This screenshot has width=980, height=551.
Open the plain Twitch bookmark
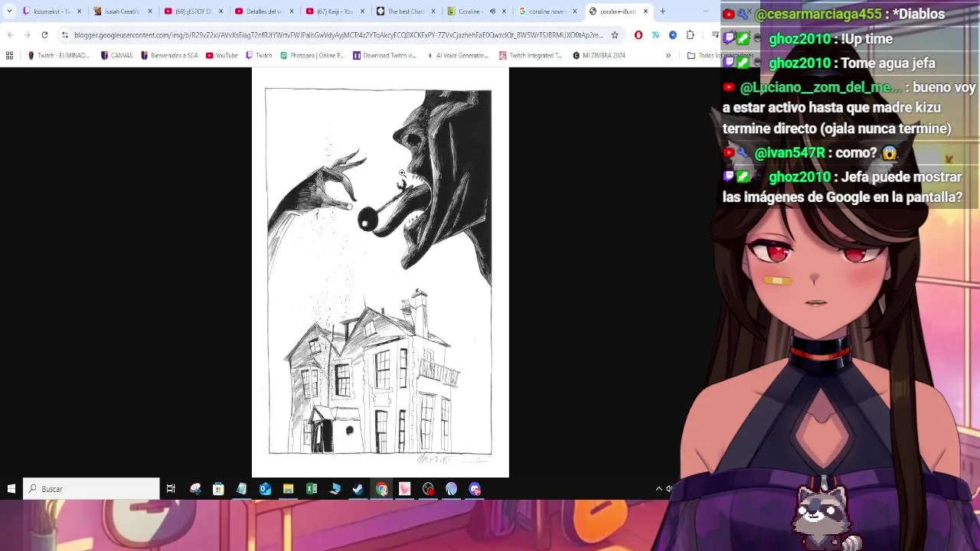tap(259, 55)
